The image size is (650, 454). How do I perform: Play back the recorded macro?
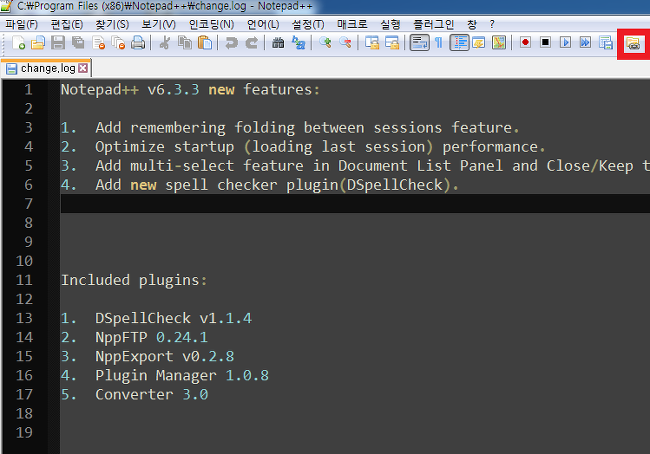(x=565, y=42)
